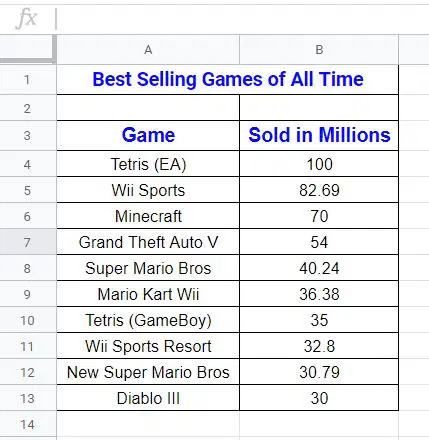Viewport: 429px width, 440px height.
Task: Click the Best Selling Games title cell
Action: click(228, 80)
